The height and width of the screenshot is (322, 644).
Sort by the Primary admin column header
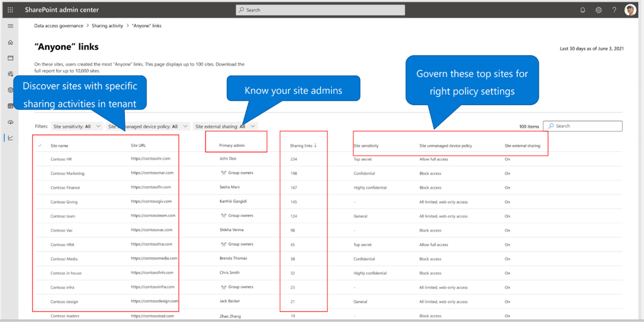[232, 146]
